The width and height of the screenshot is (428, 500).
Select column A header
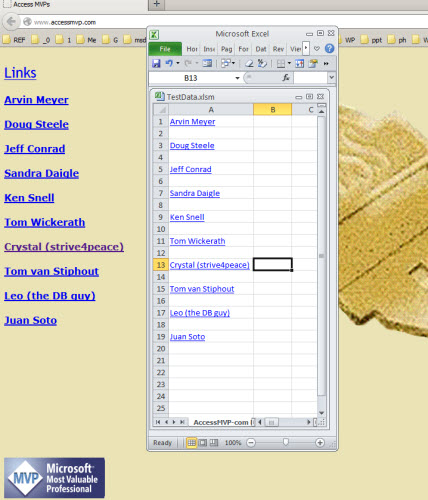[x=211, y=110]
